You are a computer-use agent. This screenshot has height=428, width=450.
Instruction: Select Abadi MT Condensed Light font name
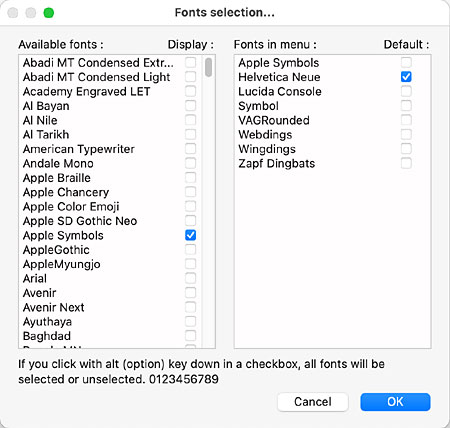pos(96,77)
